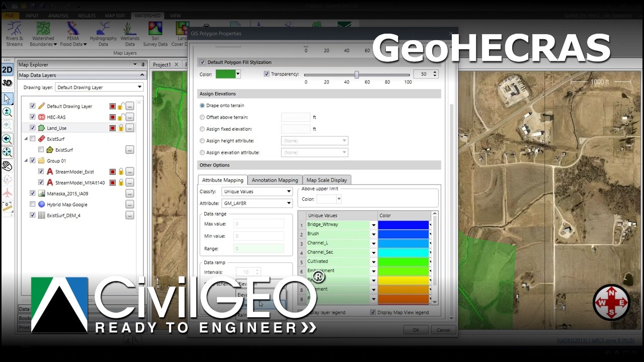Viewport: 644px width, 362px height.
Task: Open the Above upper limit Color dropdown
Action: pos(339,199)
